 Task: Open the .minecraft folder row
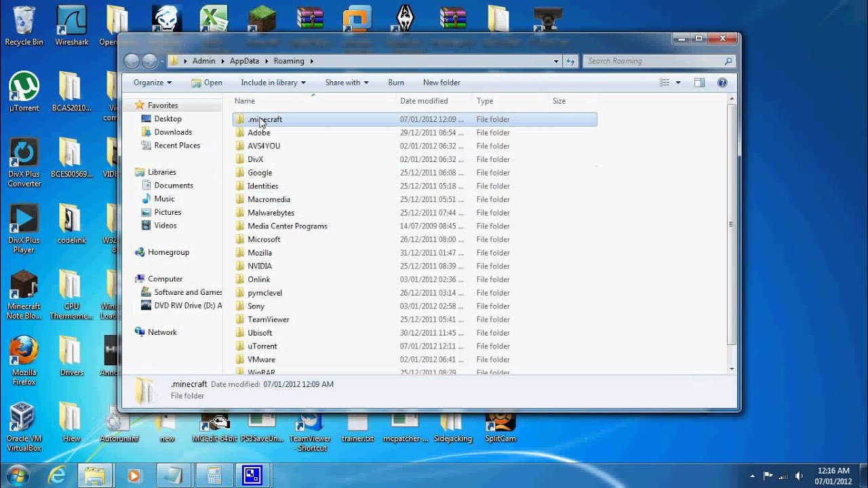414,119
